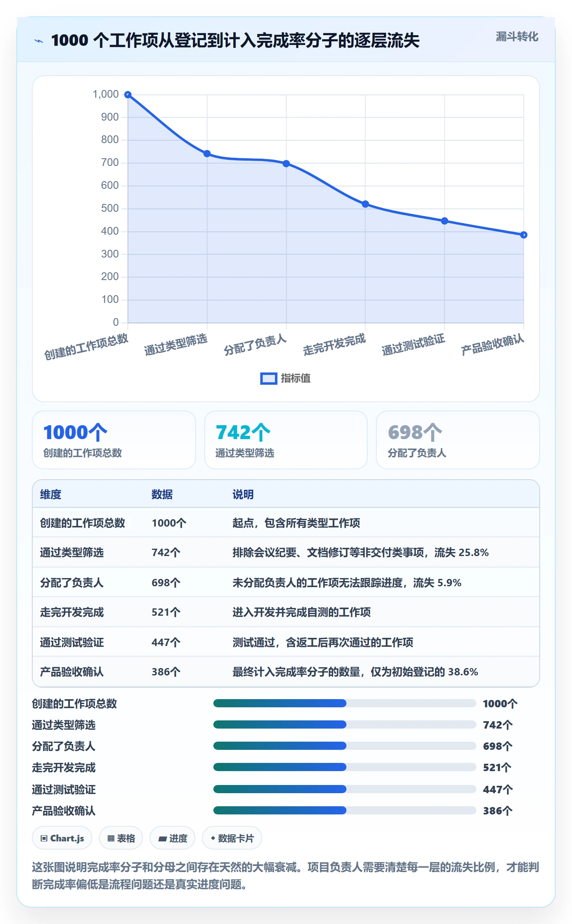Screen dimensions: 572x924
Task: Open the 1000个 创建的工作项总数 data card
Action: pos(114,440)
